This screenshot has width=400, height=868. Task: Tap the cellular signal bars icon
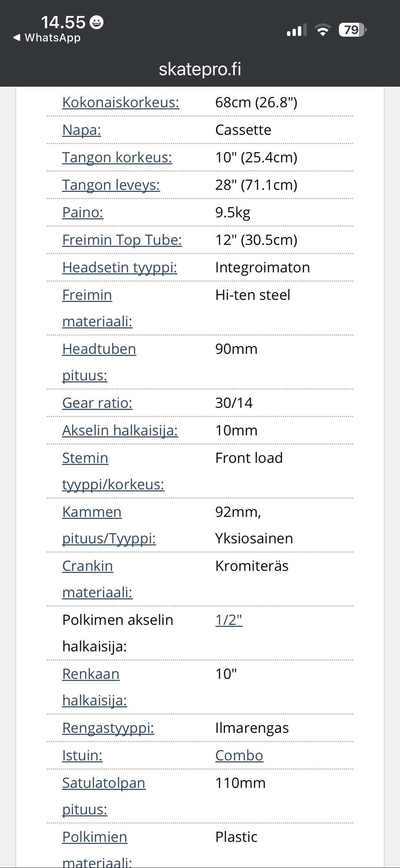tap(296, 30)
